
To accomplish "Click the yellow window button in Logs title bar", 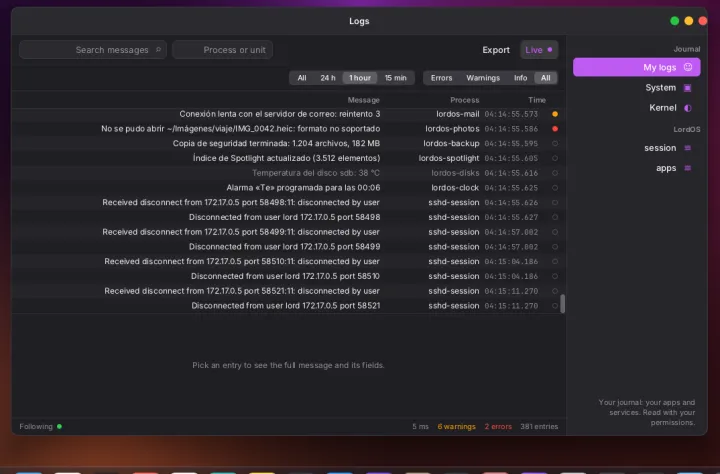I will point(688,21).
